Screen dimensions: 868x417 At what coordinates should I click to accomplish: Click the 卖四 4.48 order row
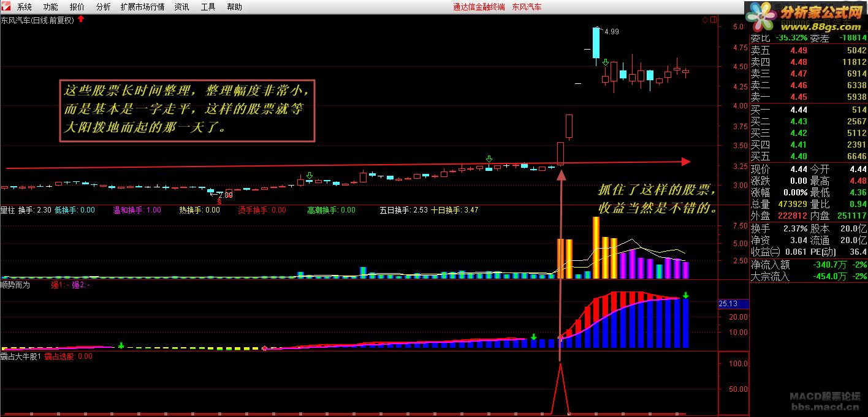(x=809, y=62)
